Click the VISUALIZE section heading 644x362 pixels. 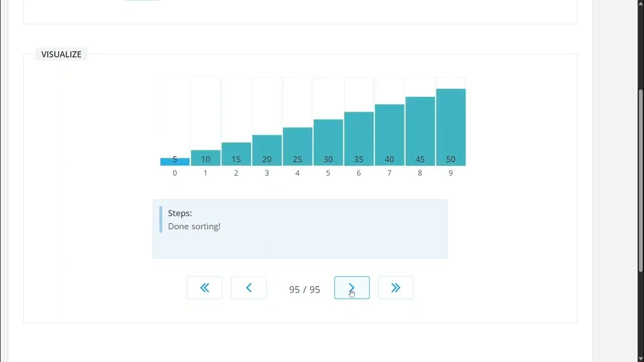point(61,54)
